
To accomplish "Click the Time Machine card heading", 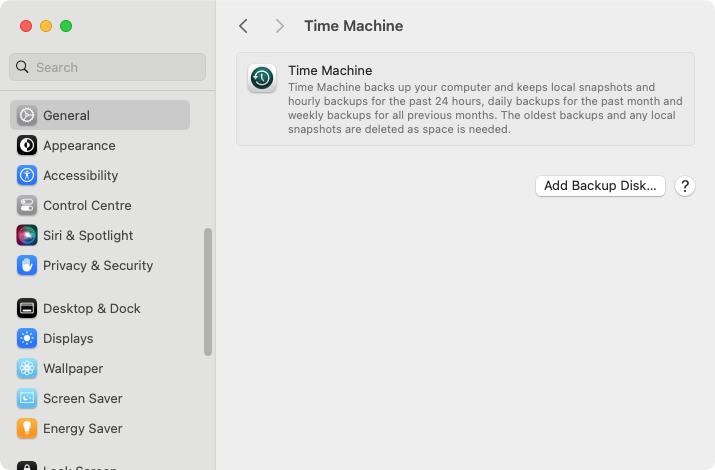I will pos(330,71).
